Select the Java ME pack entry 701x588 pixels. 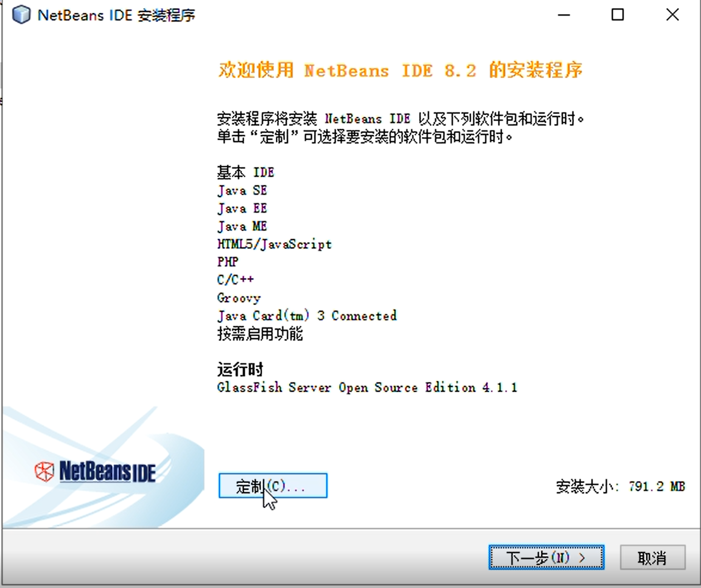[242, 226]
